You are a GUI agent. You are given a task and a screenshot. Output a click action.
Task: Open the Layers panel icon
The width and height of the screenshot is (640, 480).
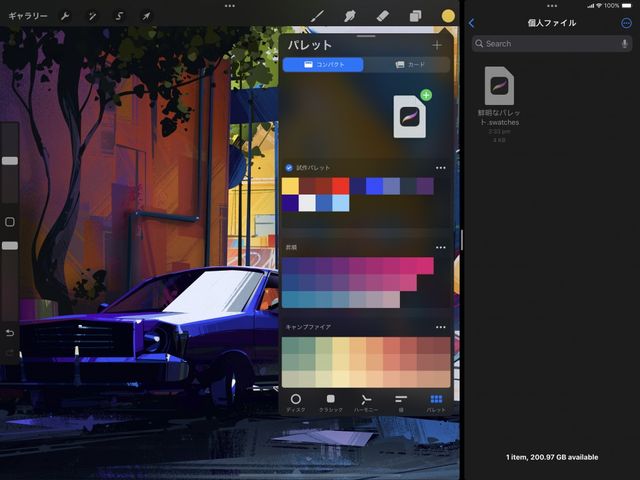click(415, 16)
